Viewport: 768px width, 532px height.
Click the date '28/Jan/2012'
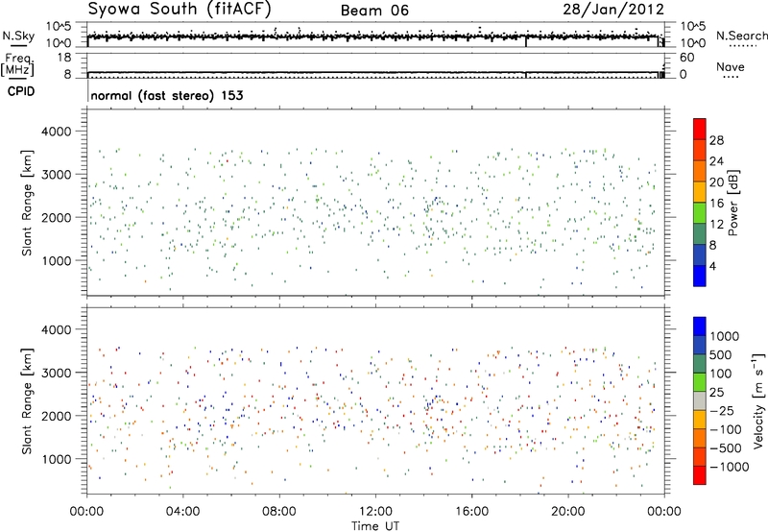pyautogui.click(x=613, y=10)
